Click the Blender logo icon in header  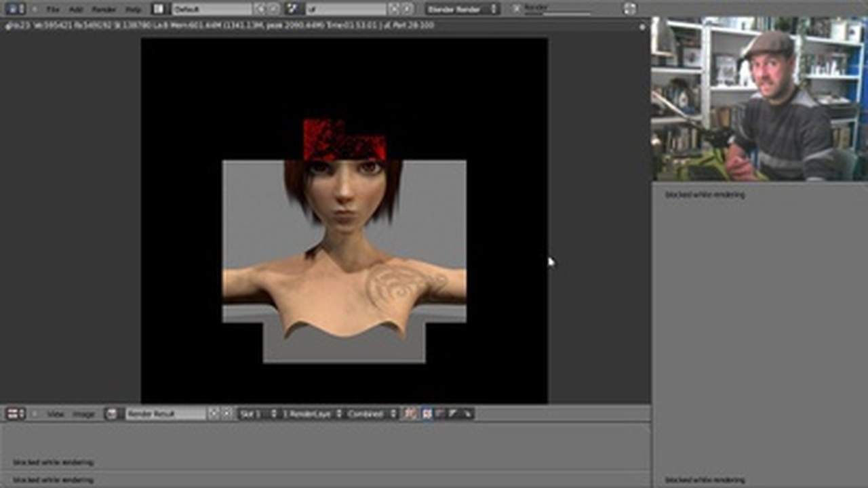(x=630, y=9)
